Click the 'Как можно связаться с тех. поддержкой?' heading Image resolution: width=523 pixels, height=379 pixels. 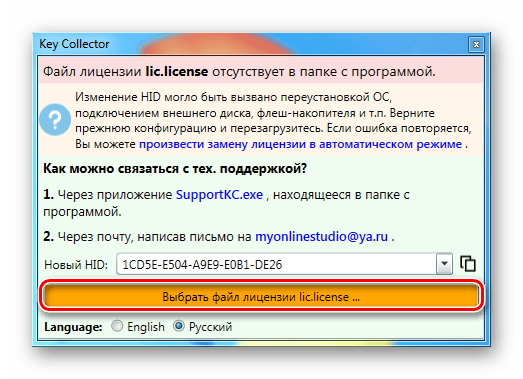click(x=175, y=169)
